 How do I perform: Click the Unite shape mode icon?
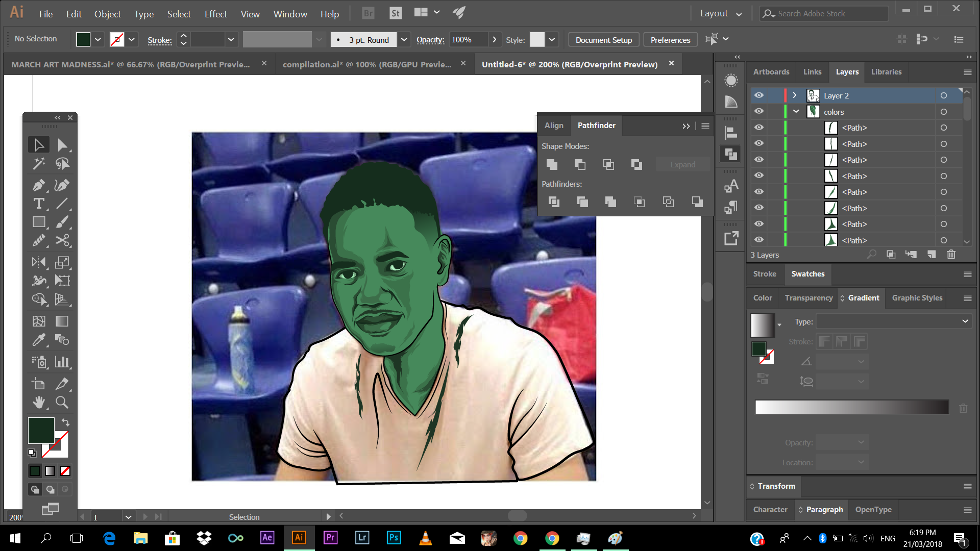(x=552, y=164)
